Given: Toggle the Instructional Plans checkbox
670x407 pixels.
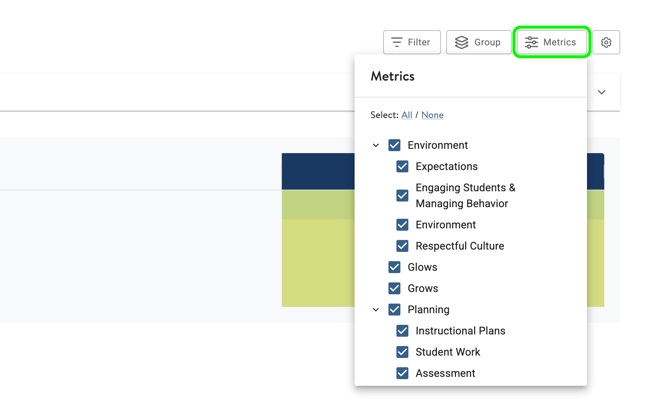Looking at the screenshot, I should coord(403,331).
